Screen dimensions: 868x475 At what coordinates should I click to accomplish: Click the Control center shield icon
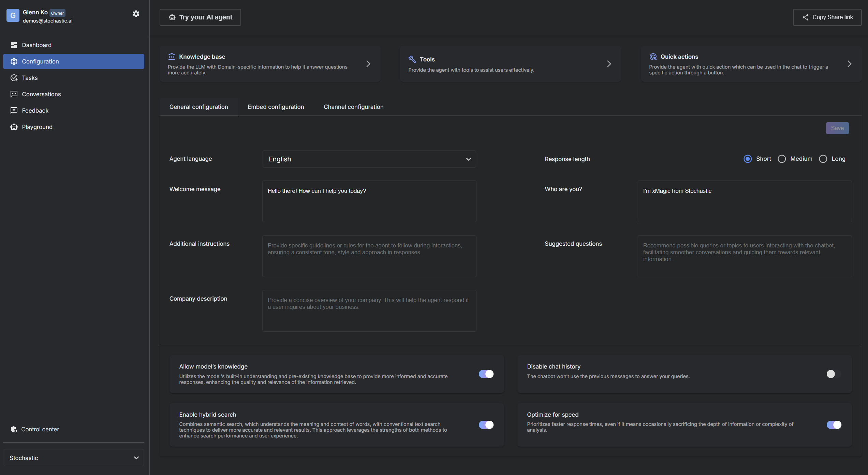point(14,429)
